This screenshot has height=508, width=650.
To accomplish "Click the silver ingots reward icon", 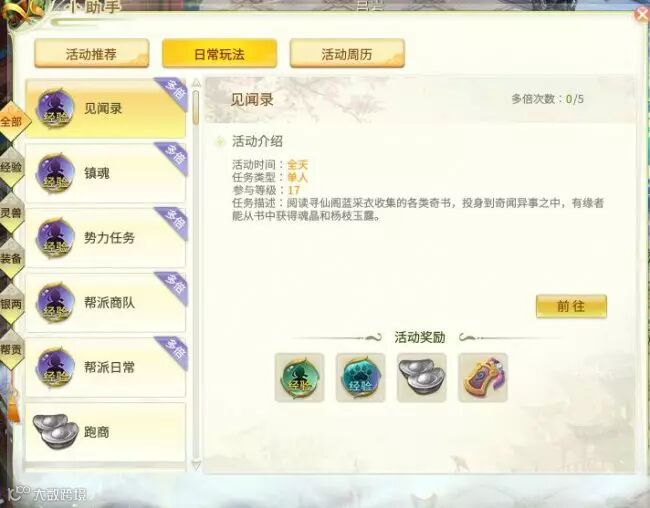I will [x=422, y=378].
